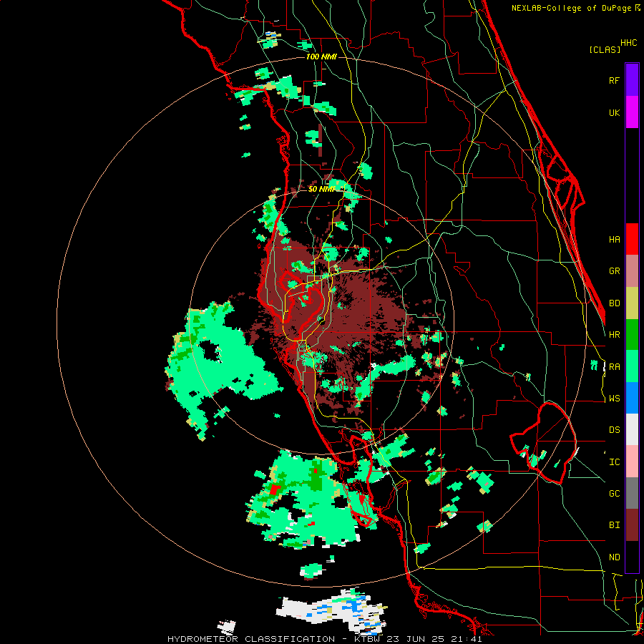644x644 pixels.
Task: Click the 'DS' legend label
Action: point(614,430)
